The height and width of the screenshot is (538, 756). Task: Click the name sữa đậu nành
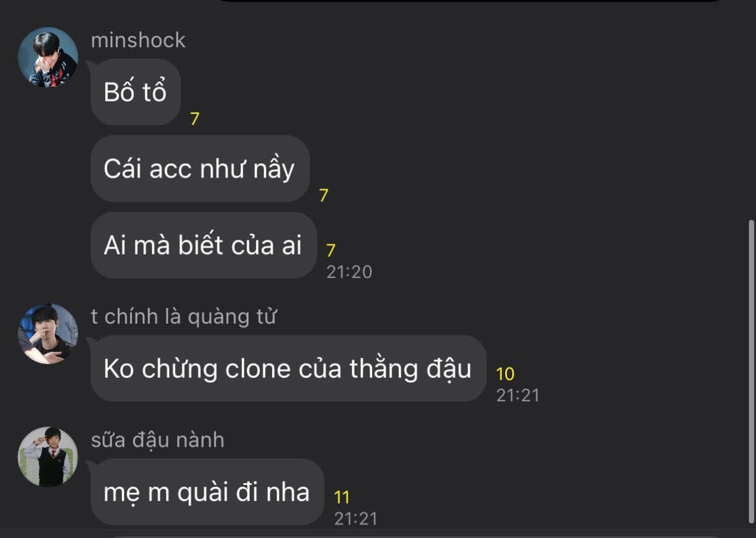(x=158, y=440)
